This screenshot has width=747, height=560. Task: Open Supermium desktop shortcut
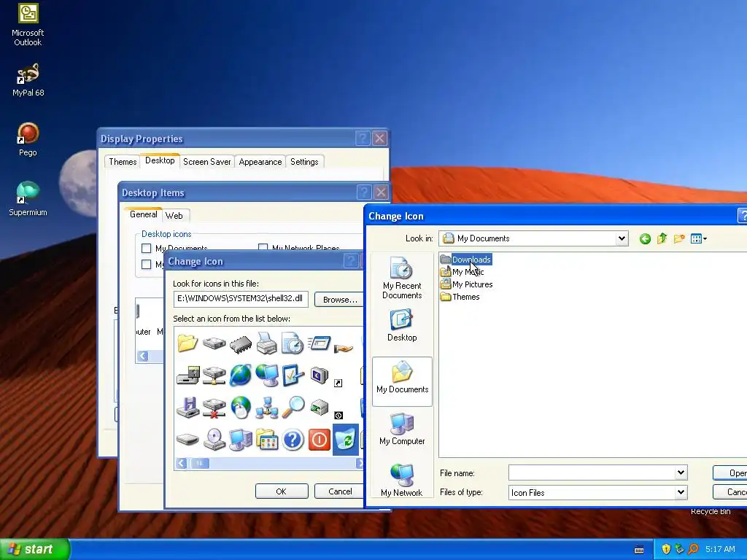click(x=28, y=199)
